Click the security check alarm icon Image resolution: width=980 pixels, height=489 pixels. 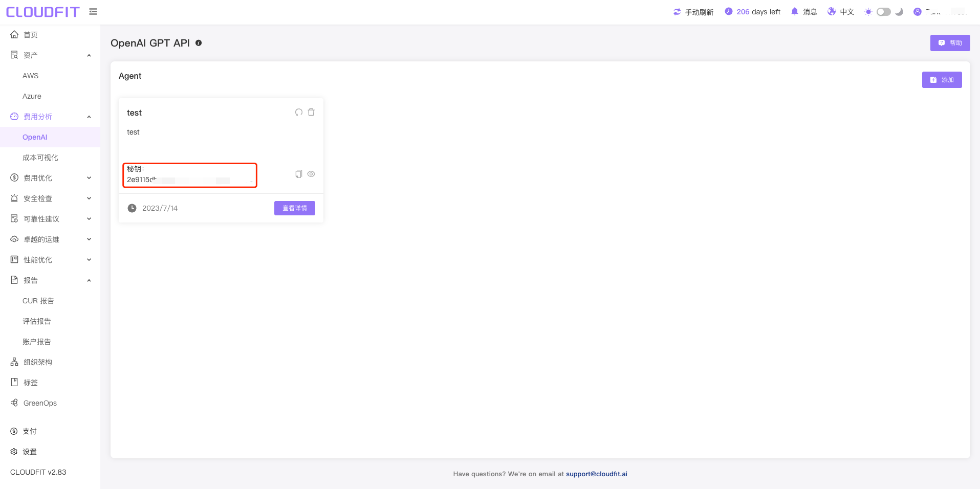14,198
